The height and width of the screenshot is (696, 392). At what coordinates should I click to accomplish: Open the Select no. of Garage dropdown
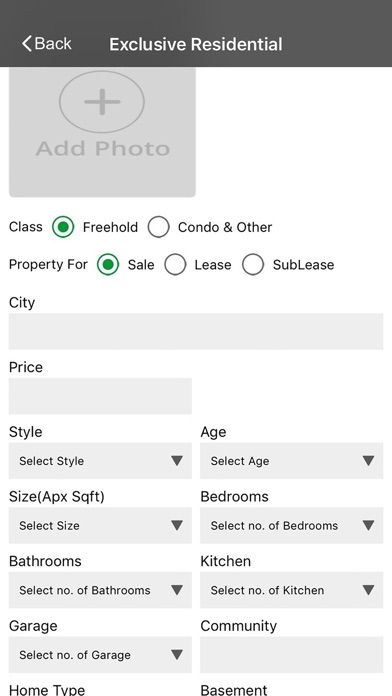click(100, 655)
